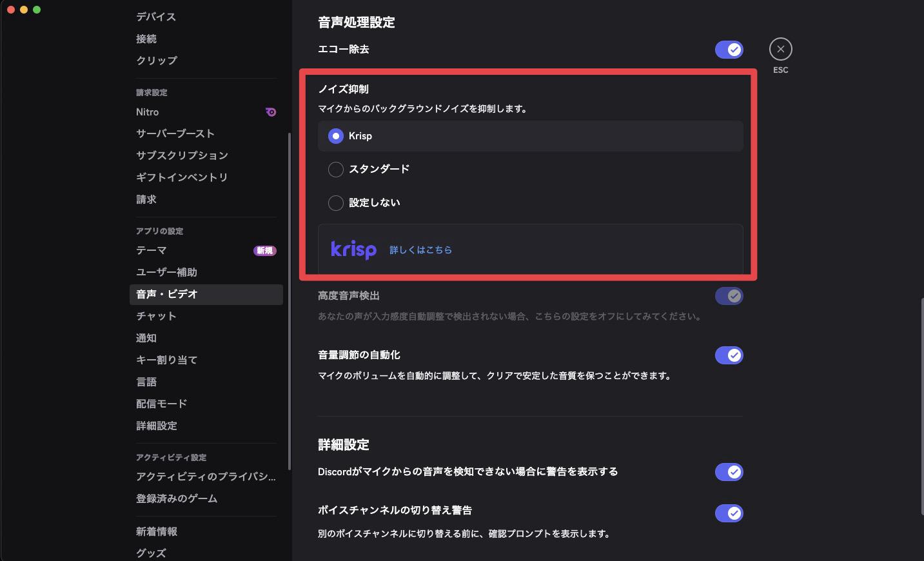Click the Krisp logo icon
The height and width of the screenshot is (561, 924).
click(x=353, y=250)
